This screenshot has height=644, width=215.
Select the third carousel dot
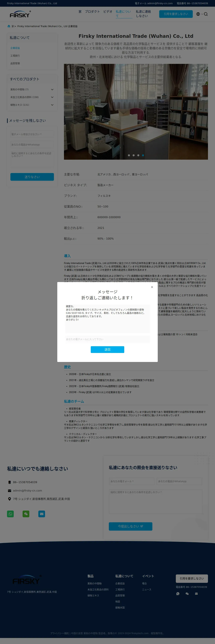(x=138, y=155)
